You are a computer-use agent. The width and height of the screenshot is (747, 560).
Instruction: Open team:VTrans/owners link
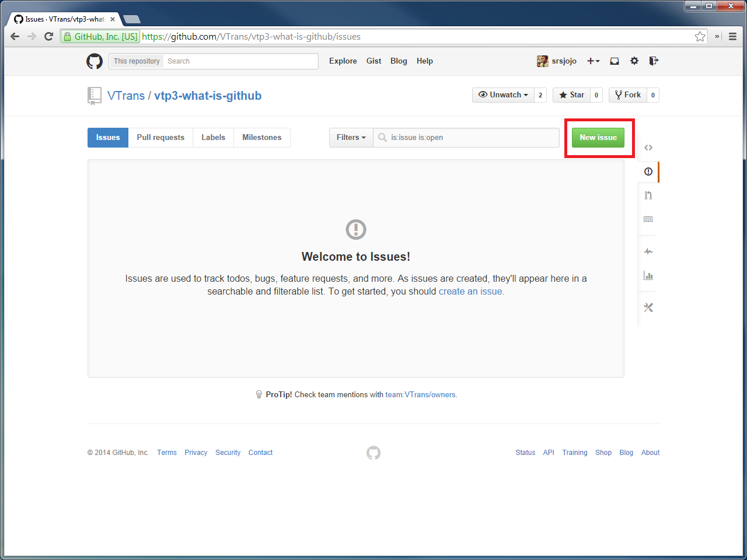click(x=420, y=395)
